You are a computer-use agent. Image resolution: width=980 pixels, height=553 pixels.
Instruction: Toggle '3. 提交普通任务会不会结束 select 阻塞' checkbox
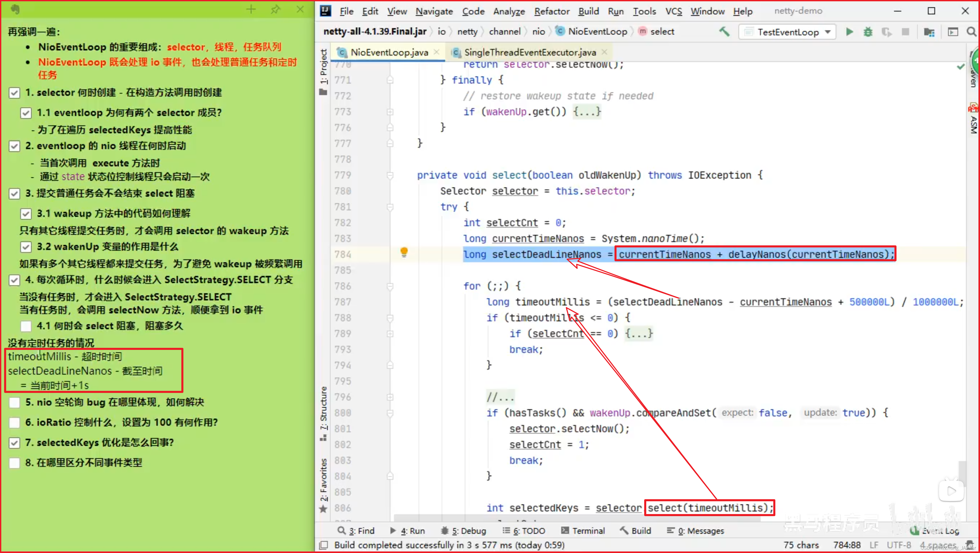click(14, 194)
